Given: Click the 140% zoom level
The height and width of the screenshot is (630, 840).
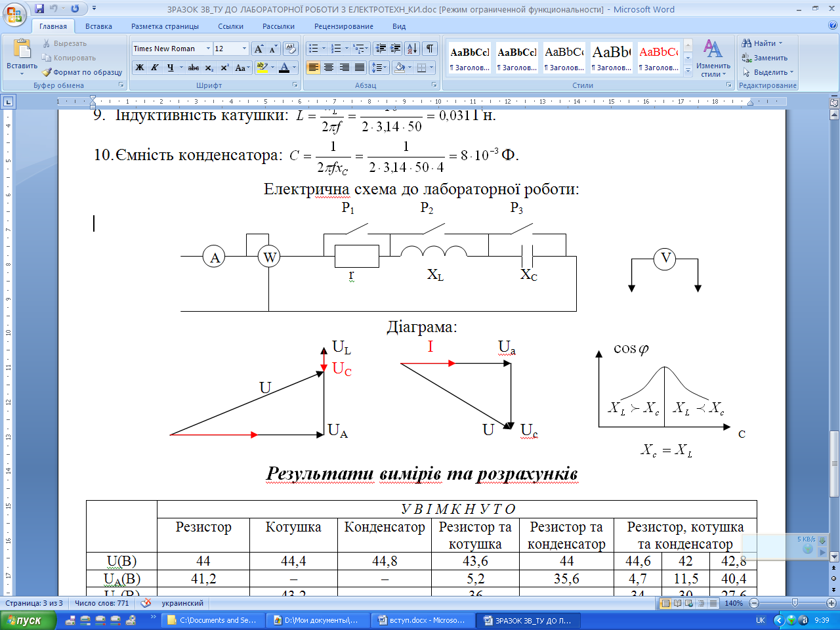Looking at the screenshot, I should (x=734, y=603).
